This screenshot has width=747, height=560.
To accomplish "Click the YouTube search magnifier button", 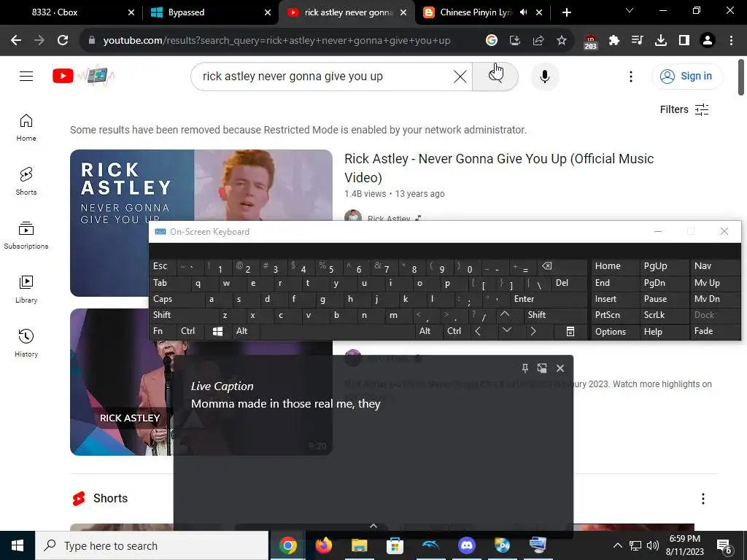I will 495,76.
